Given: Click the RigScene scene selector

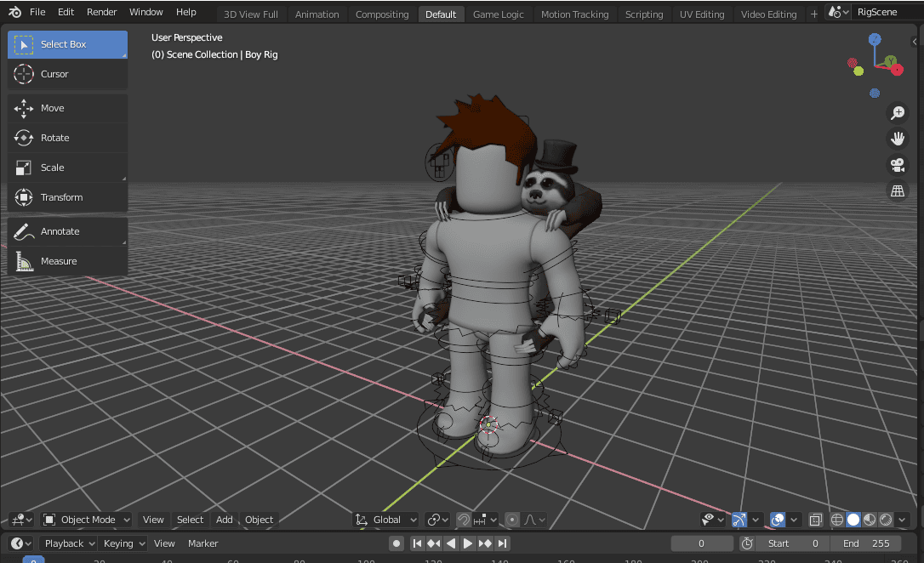Looking at the screenshot, I should pos(877,12).
